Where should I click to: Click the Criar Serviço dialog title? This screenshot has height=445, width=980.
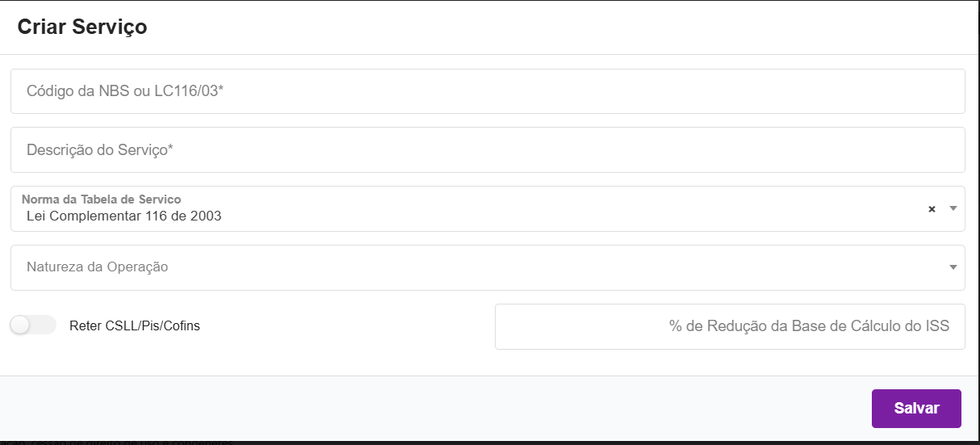tap(82, 27)
